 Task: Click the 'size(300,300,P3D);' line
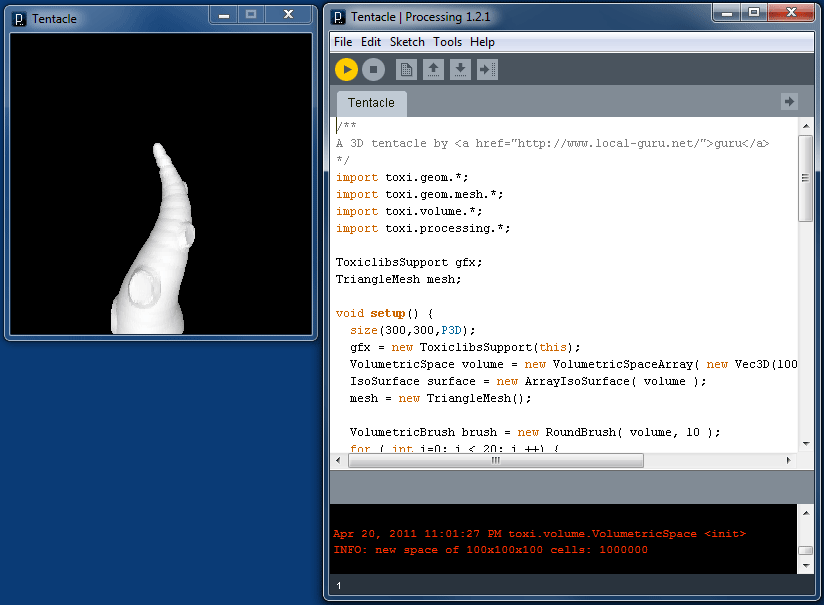[x=413, y=330]
